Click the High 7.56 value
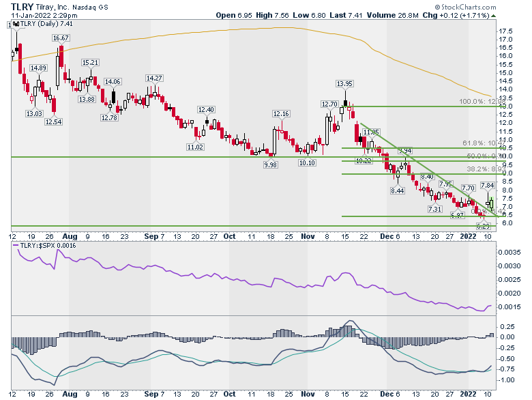This screenshot has width=532, height=400. tap(272, 15)
